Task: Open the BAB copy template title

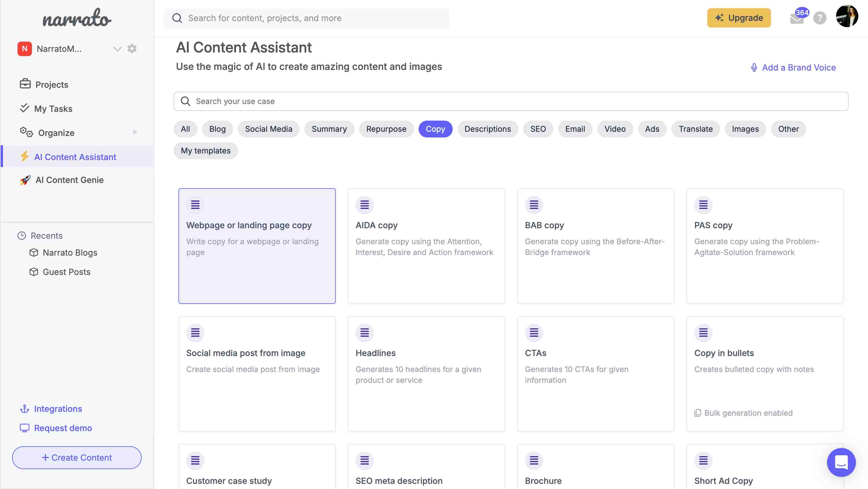Action: pos(544,225)
